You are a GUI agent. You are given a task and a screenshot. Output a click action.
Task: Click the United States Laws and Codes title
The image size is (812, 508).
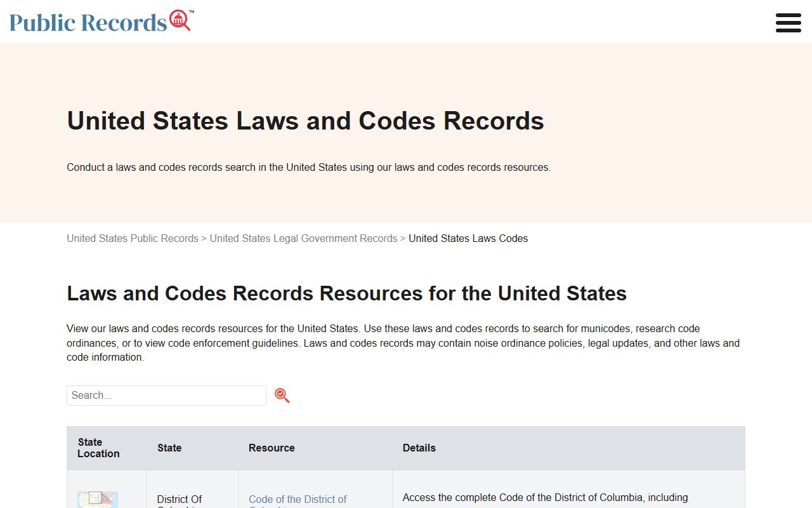(305, 121)
